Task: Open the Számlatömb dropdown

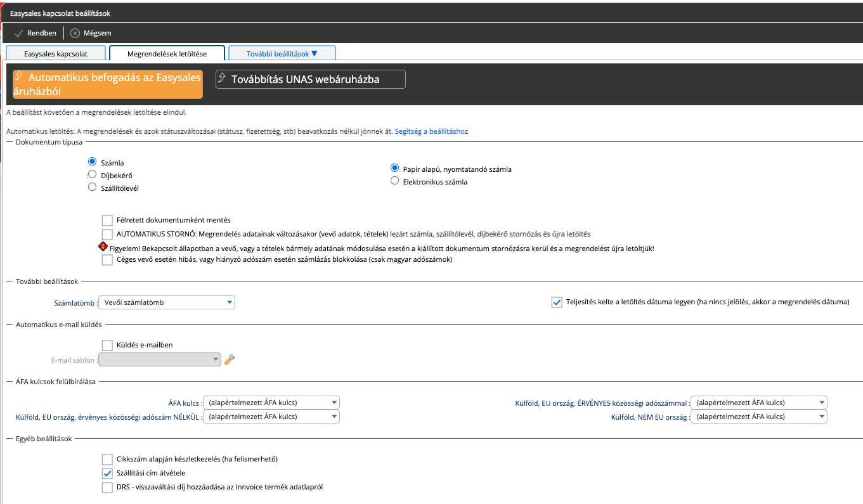Action: tap(167, 302)
